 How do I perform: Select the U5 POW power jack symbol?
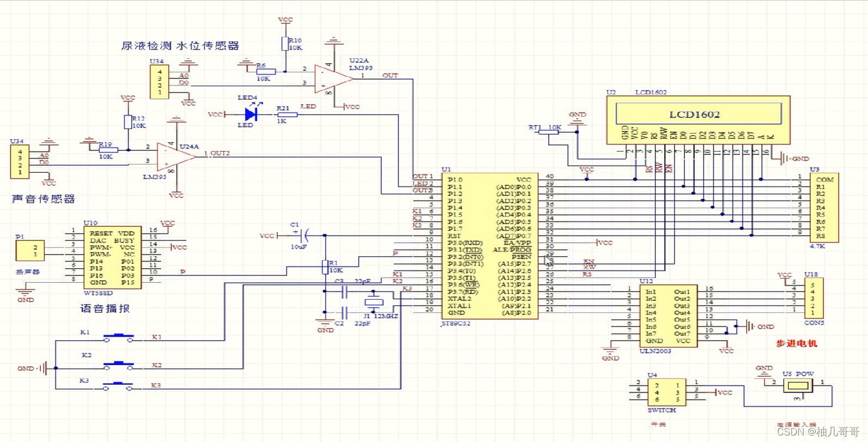point(799,386)
